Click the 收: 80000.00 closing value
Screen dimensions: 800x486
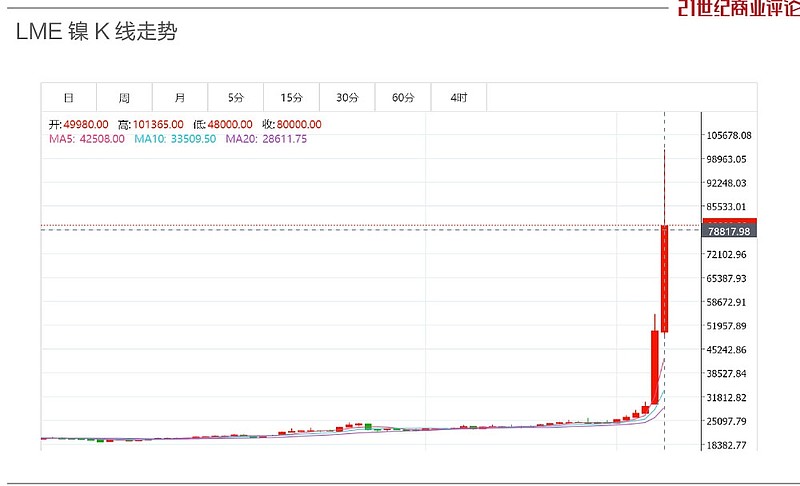tap(292, 124)
